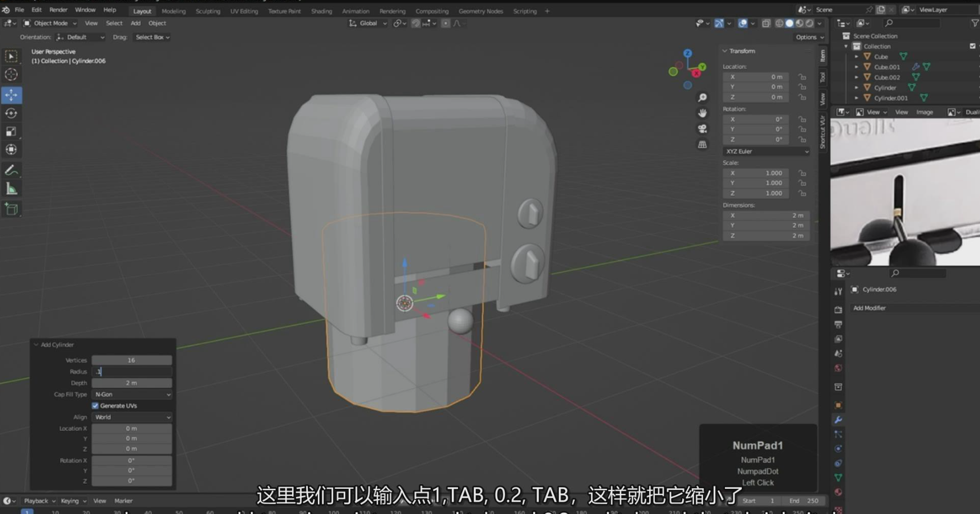Open the Cap Fill Type dropdown
980x514 pixels.
coord(132,394)
